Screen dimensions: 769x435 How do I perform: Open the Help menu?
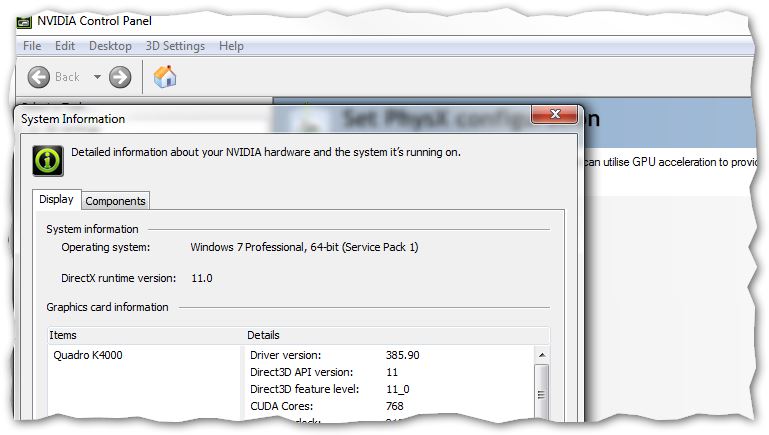pyautogui.click(x=231, y=46)
